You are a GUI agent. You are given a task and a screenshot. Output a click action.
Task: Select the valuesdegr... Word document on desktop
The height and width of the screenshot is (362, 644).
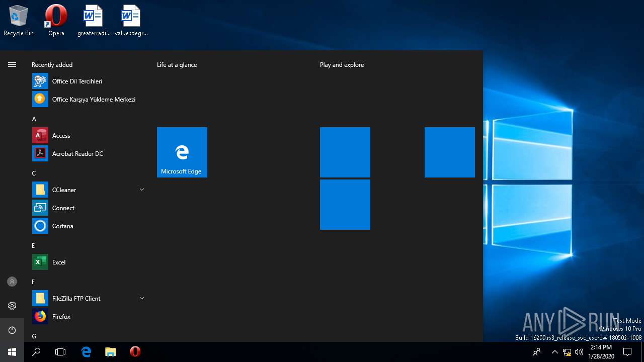[131, 21]
